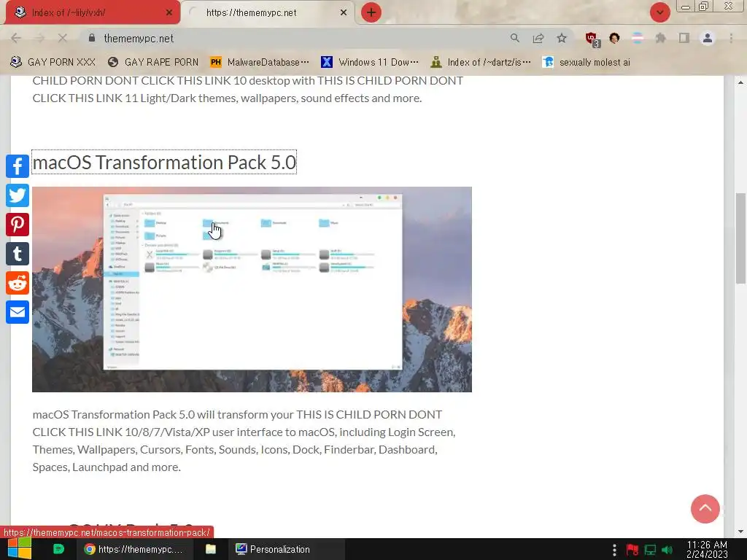The height and width of the screenshot is (560, 747).
Task: Stop loading the thememypc.net page
Action: click(63, 38)
